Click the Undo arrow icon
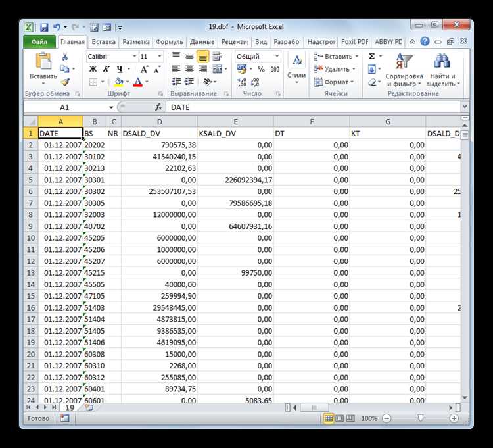493x448 pixels. (57, 28)
